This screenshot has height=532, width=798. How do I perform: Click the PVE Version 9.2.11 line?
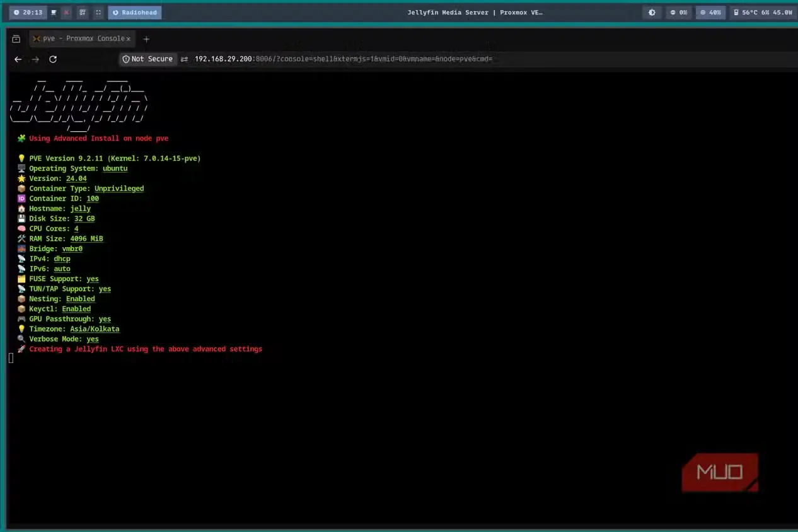(x=115, y=158)
